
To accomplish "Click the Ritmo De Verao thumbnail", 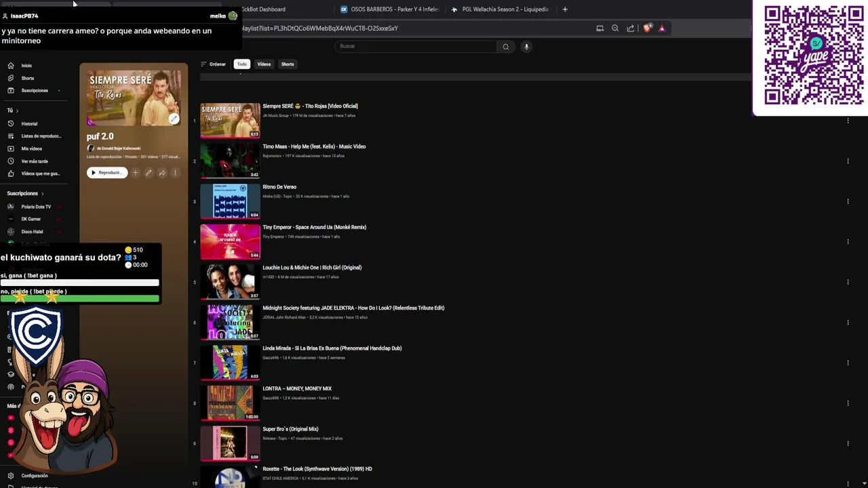I will pos(230,201).
